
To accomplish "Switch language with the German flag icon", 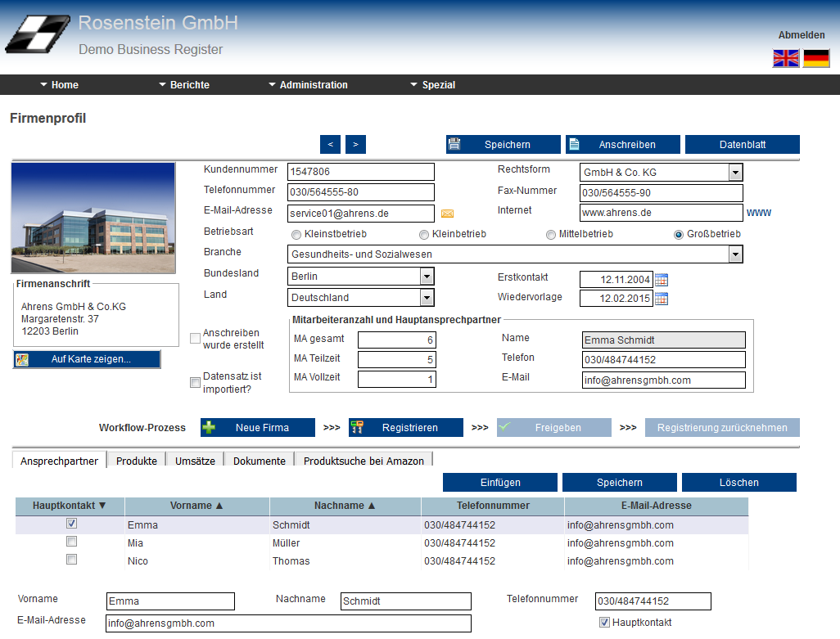I will click(x=816, y=58).
